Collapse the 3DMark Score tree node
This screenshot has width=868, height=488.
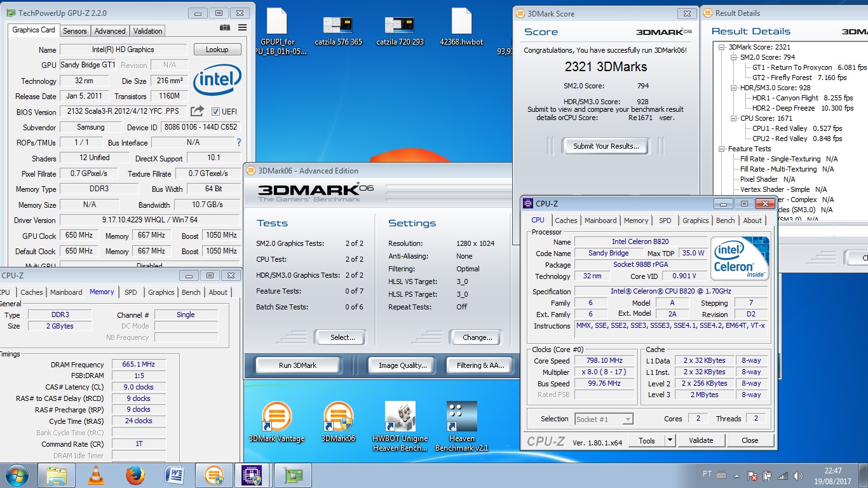(x=722, y=47)
